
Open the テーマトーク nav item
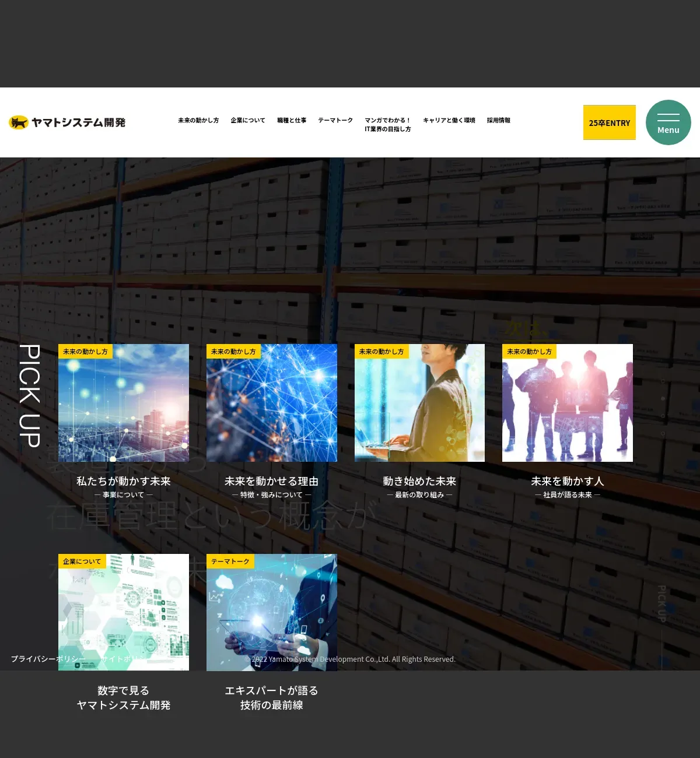point(335,120)
